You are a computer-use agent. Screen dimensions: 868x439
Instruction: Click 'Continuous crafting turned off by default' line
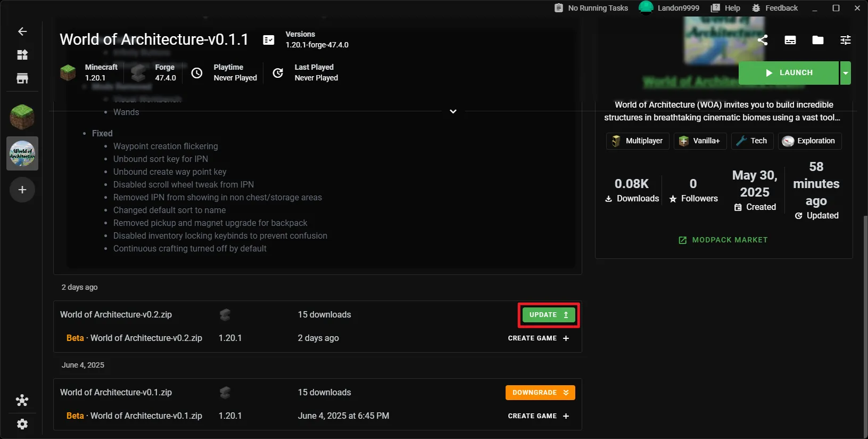(190, 249)
